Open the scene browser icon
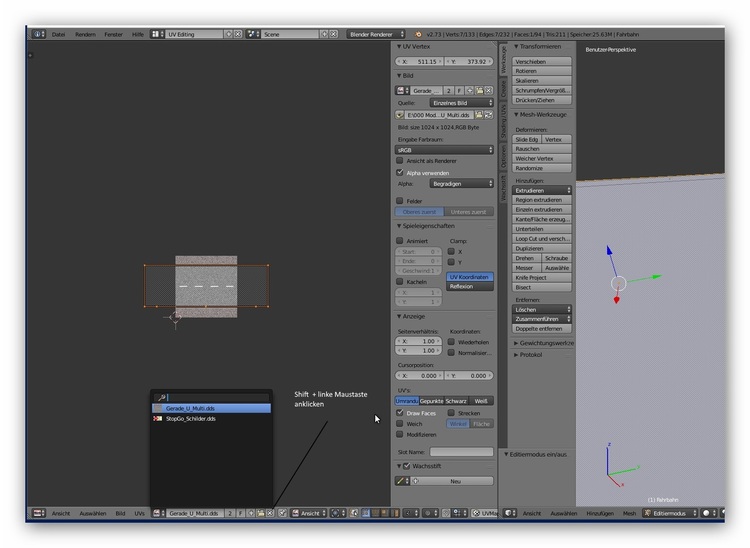 253,34
